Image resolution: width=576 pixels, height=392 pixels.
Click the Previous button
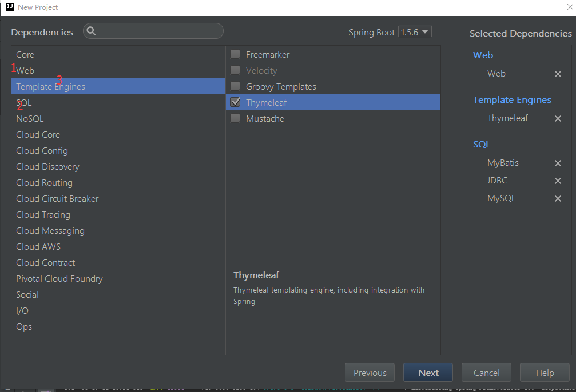(370, 373)
